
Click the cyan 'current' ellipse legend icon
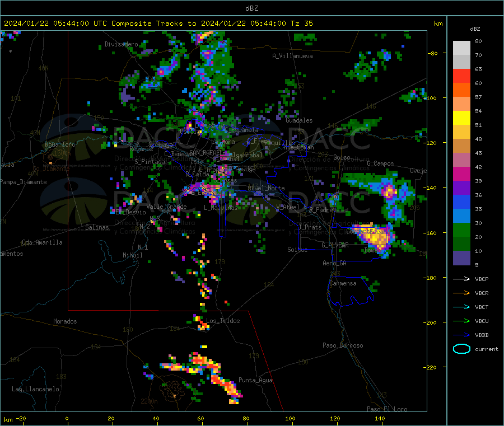click(461, 349)
